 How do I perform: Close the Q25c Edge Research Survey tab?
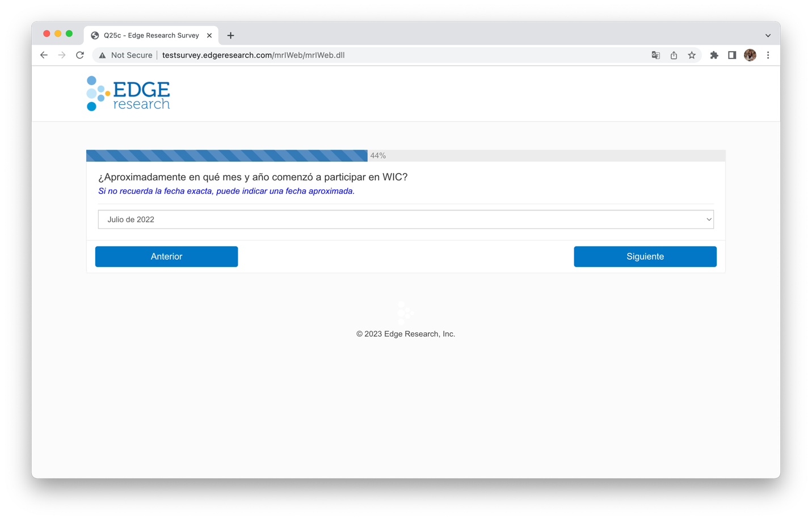pyautogui.click(x=209, y=35)
